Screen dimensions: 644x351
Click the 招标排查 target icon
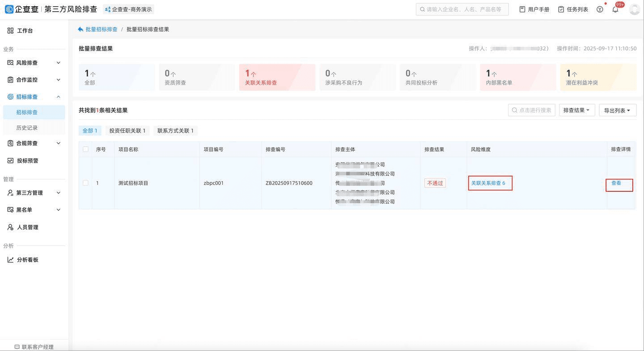[10, 97]
